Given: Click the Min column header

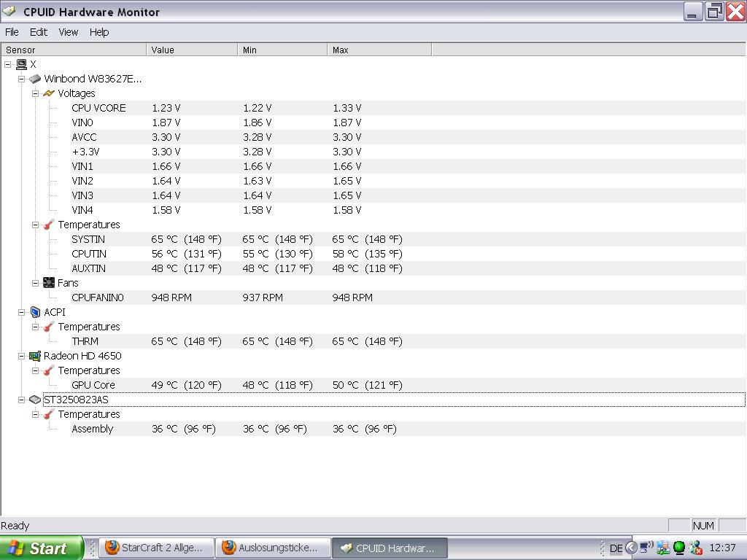Looking at the screenshot, I should coord(282,50).
